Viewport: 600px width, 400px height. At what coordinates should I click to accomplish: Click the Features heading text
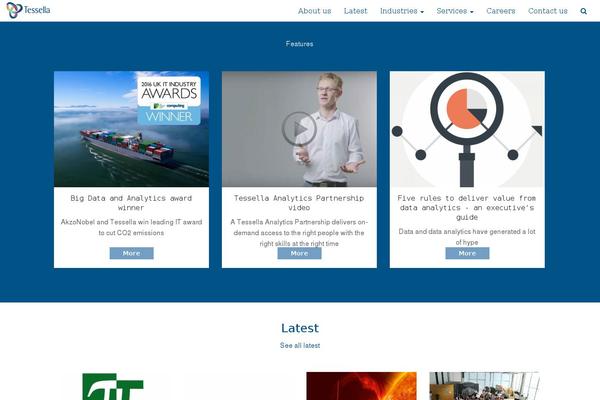click(x=299, y=44)
